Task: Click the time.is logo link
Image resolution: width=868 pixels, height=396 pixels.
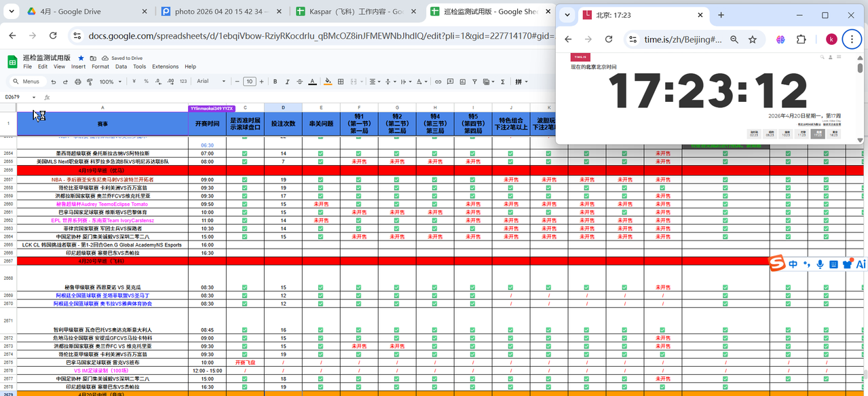Action: pyautogui.click(x=580, y=58)
